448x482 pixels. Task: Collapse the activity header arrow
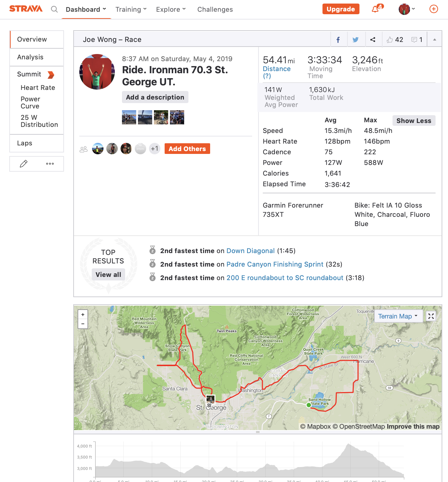tap(434, 40)
